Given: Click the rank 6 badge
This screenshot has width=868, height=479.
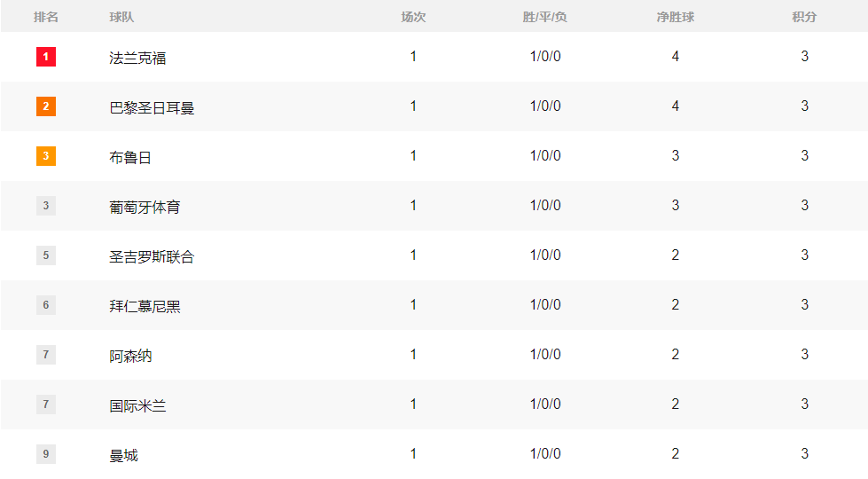Looking at the screenshot, I should 46,305.
